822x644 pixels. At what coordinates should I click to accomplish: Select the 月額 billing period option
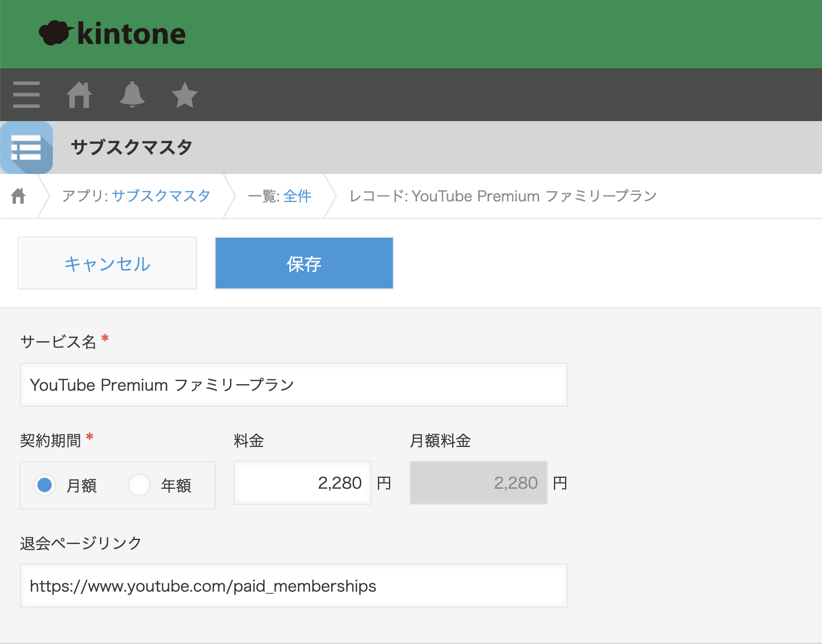pos(45,485)
